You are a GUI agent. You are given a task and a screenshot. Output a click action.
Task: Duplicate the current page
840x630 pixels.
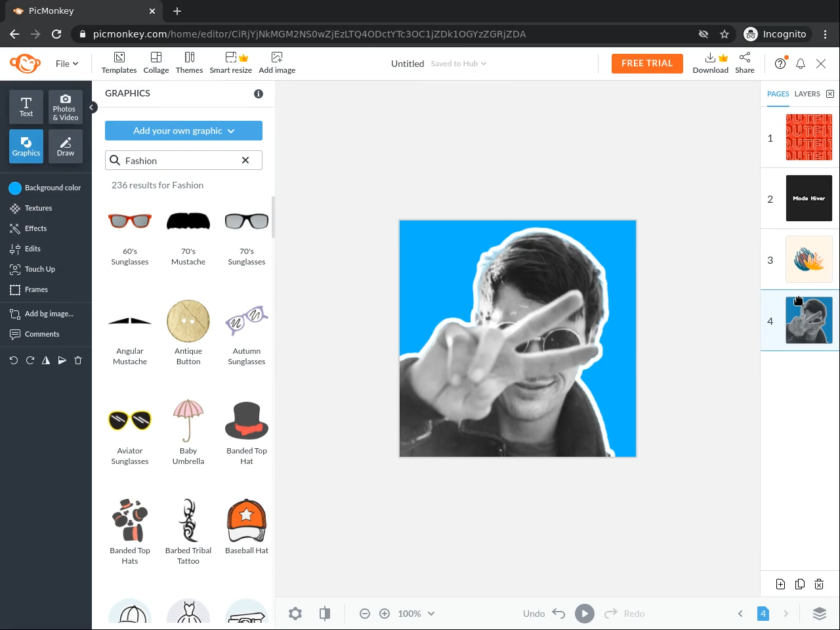pos(800,584)
